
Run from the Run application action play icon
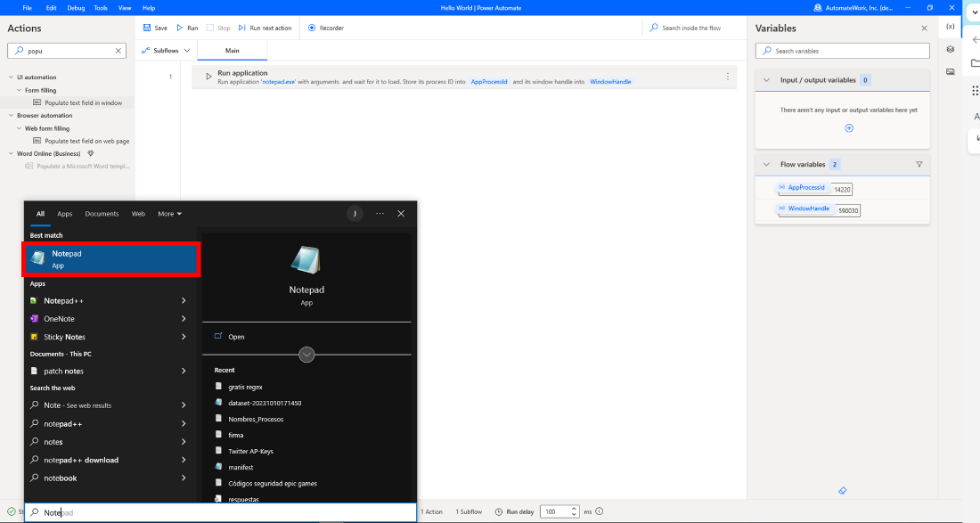tap(208, 77)
